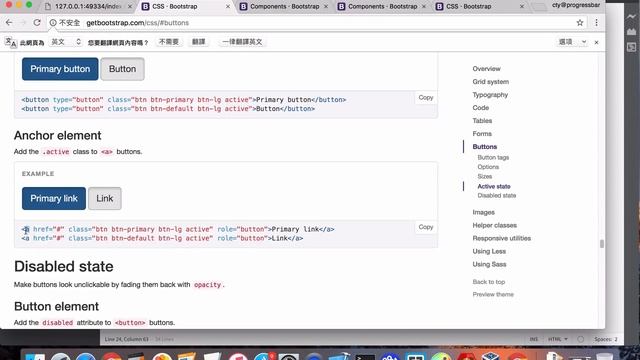Viewport: 640px width, 360px height.
Task: Go to Forms in the sidebar
Action: 482,133
